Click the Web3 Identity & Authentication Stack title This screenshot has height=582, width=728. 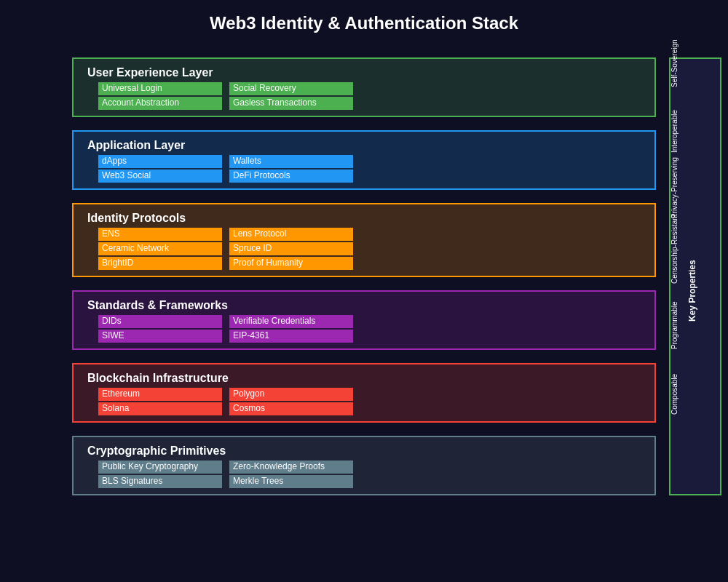coord(364,23)
